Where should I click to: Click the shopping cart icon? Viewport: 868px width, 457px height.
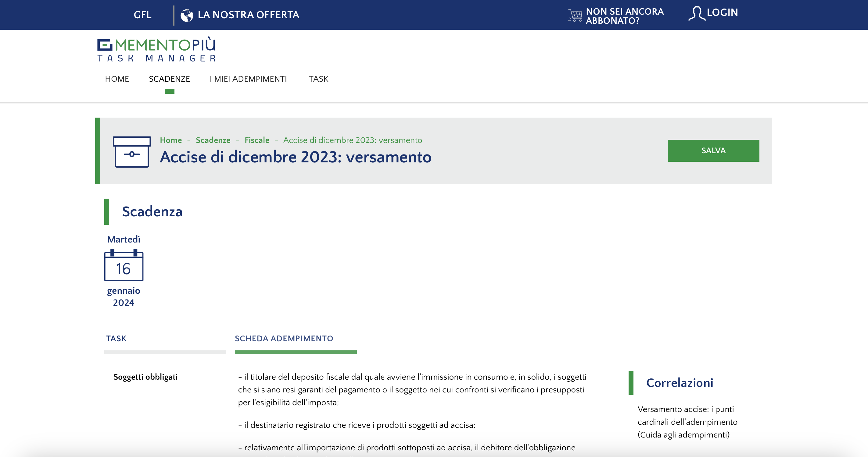(575, 16)
